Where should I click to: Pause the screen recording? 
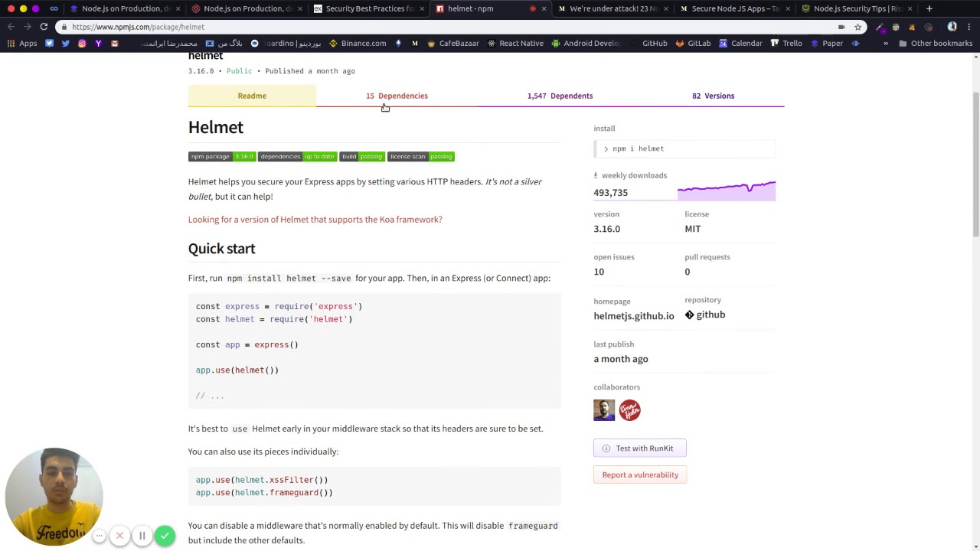(142, 536)
